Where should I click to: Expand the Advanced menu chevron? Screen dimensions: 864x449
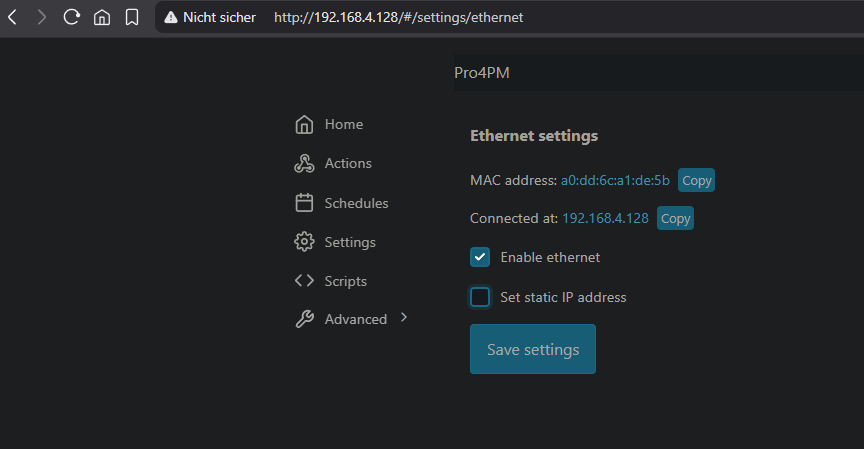pyautogui.click(x=404, y=318)
